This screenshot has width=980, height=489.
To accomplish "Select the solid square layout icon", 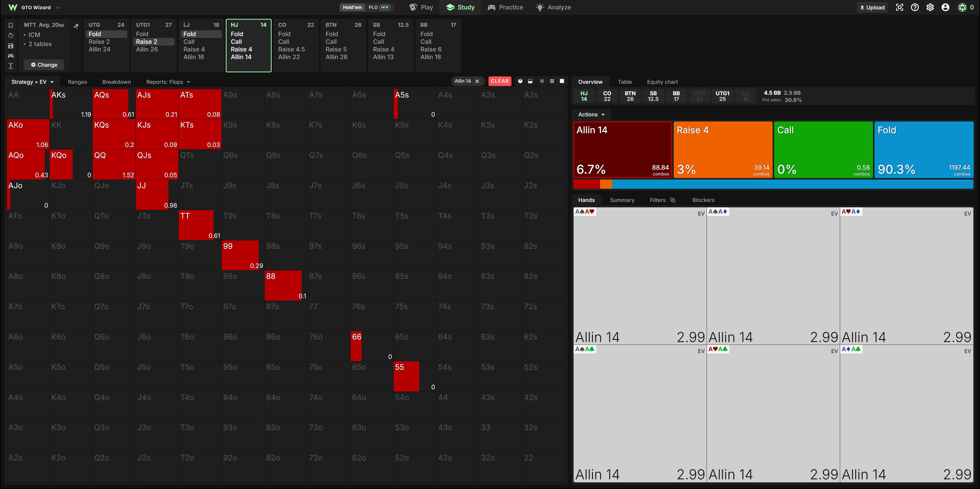I will pyautogui.click(x=562, y=81).
